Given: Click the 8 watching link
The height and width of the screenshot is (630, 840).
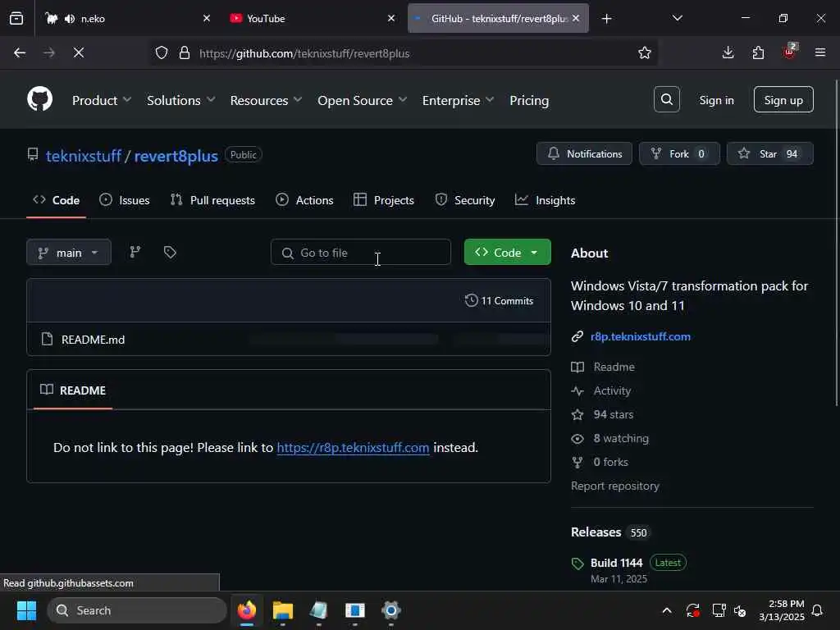Looking at the screenshot, I should point(621,438).
